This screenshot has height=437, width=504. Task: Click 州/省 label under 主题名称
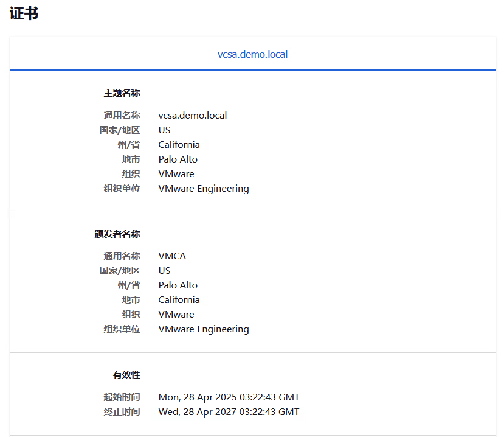point(129,145)
